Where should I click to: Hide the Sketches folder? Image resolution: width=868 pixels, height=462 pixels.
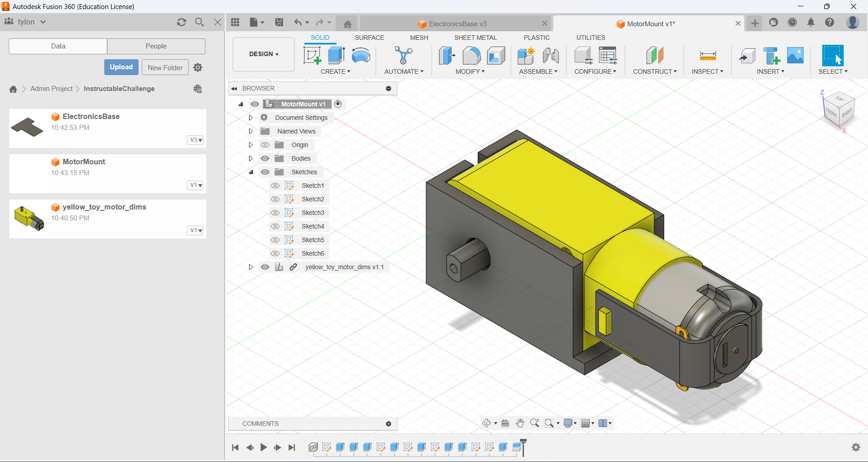(x=265, y=172)
